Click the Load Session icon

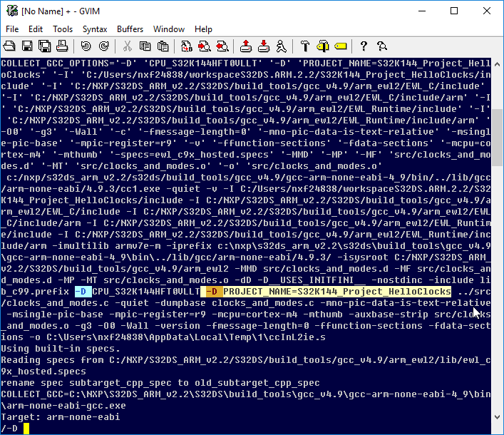pos(246,46)
